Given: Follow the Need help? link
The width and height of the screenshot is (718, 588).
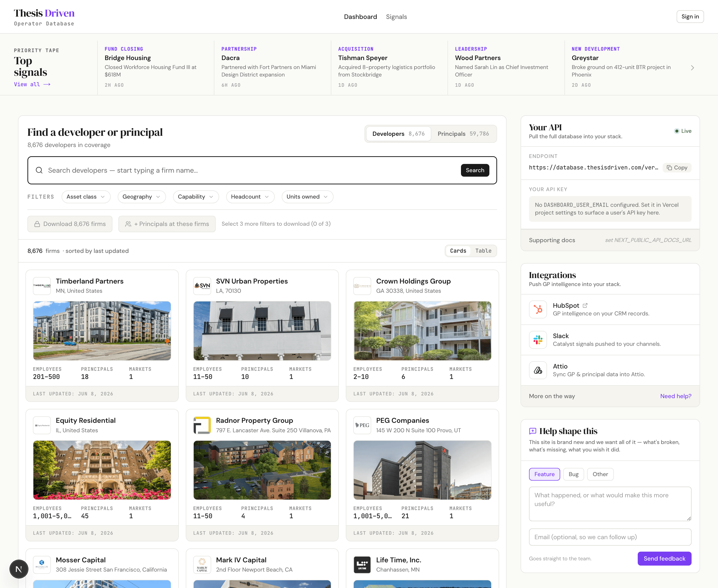Looking at the screenshot, I should [x=676, y=396].
